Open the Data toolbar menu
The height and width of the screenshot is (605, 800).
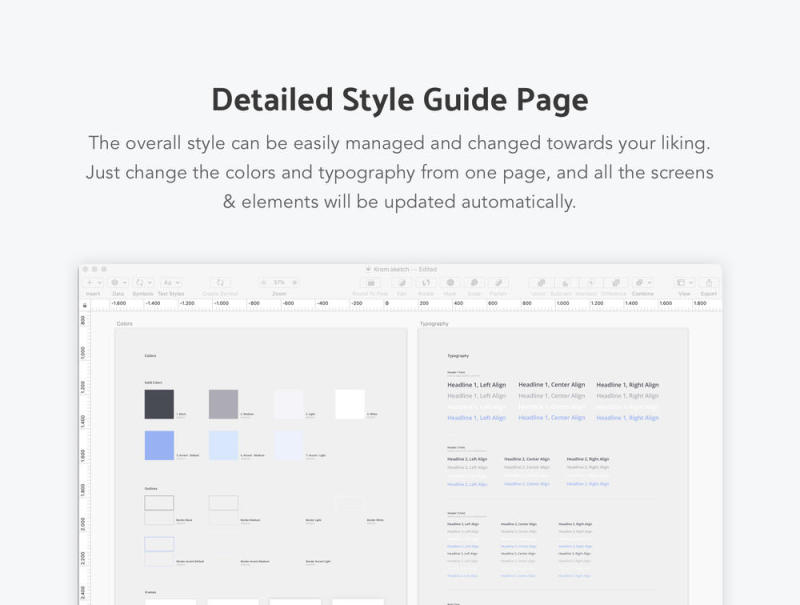(118, 283)
